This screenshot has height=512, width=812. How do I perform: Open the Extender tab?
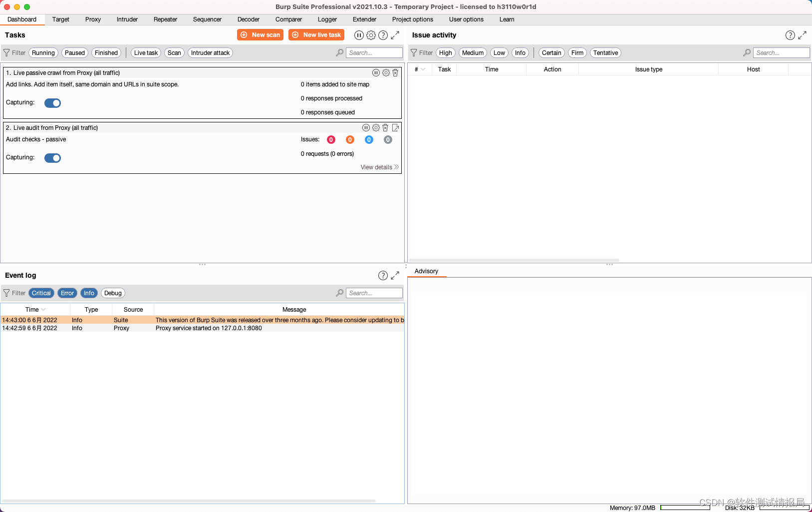point(364,19)
